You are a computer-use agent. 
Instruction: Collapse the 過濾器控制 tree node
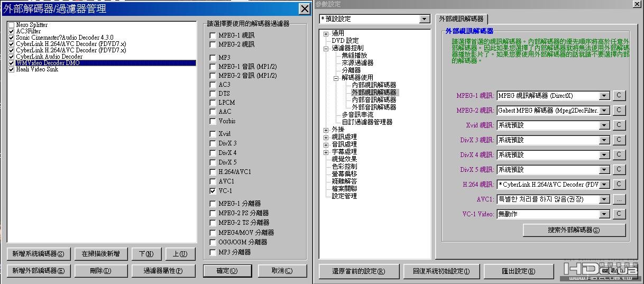coord(326,48)
